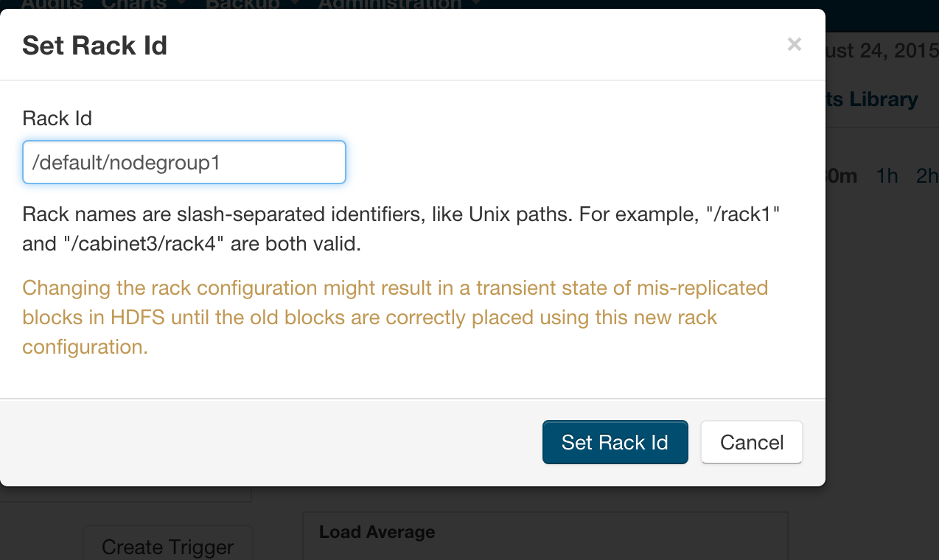939x560 pixels.
Task: Click the gray dialog footer bar
Action: (x=295, y=442)
